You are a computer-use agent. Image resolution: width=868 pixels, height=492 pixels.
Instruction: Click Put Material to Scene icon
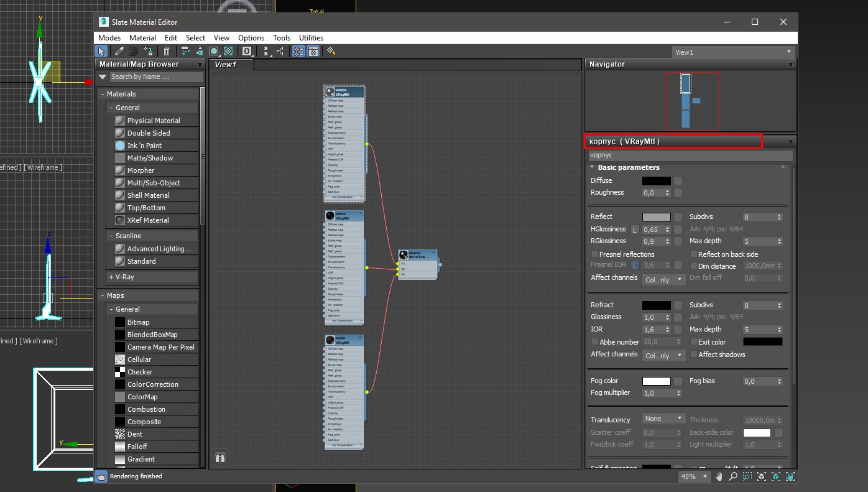point(133,52)
